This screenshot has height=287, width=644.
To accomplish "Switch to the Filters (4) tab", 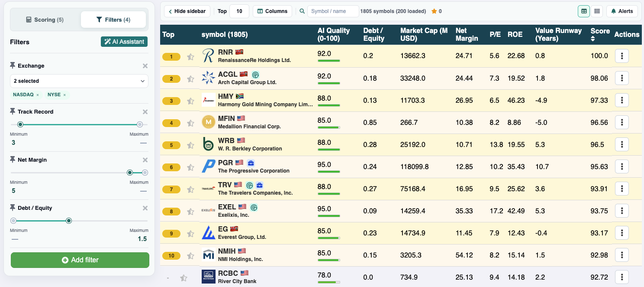I will tap(113, 20).
